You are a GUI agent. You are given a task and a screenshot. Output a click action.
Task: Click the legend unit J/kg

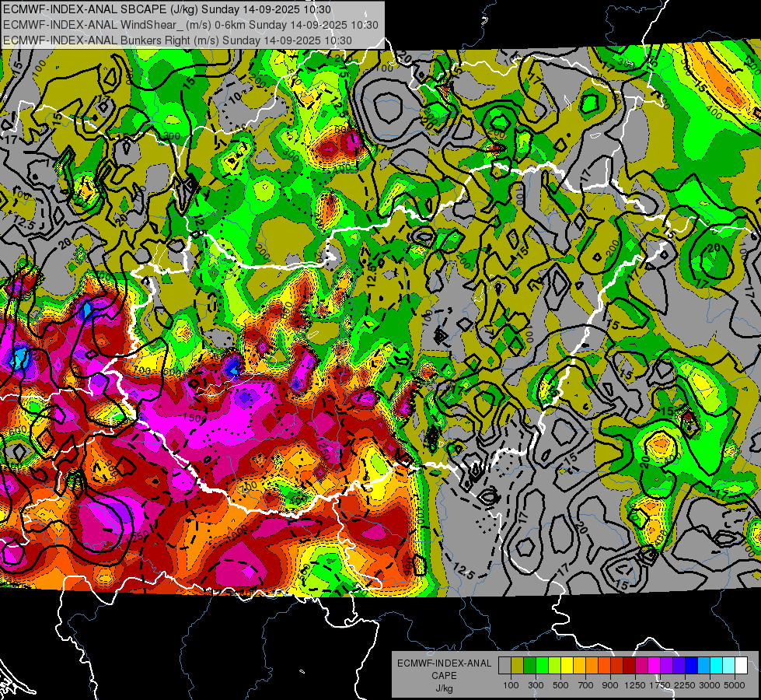pyautogui.click(x=444, y=688)
